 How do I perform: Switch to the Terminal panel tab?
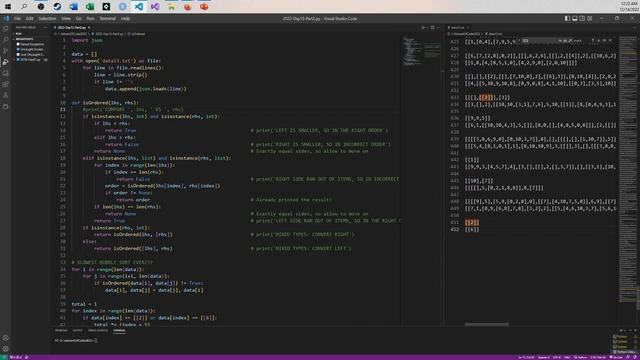click(x=120, y=331)
